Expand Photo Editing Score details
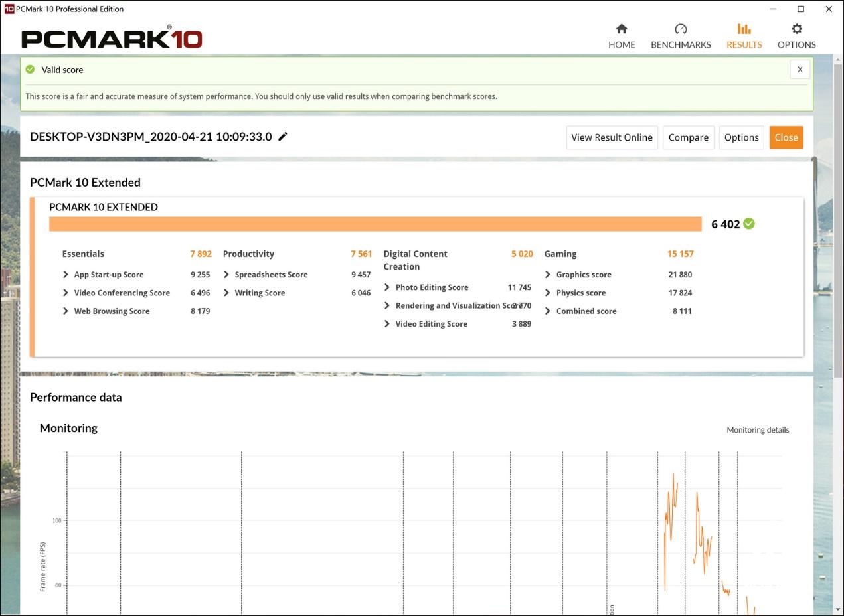Image resolution: width=844 pixels, height=616 pixels. point(387,287)
